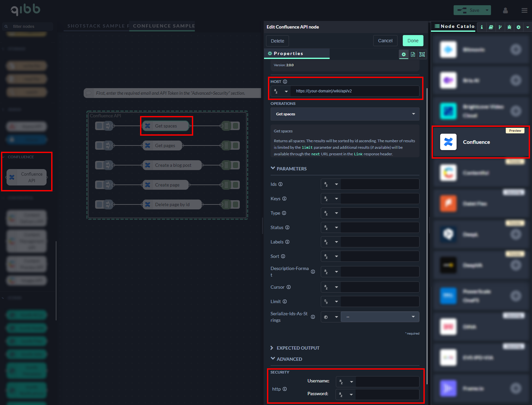Toggle the inject button for Get pages flow
The image size is (532, 405).
[x=99, y=145]
